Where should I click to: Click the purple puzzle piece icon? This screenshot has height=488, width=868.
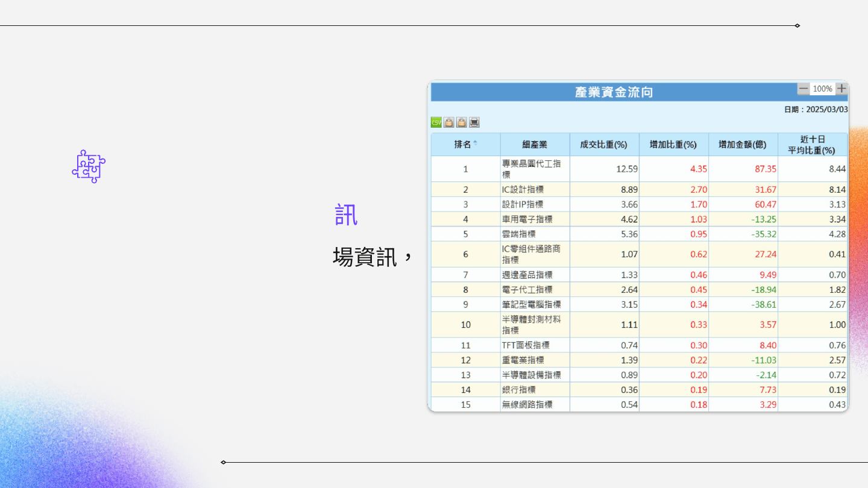point(89,166)
